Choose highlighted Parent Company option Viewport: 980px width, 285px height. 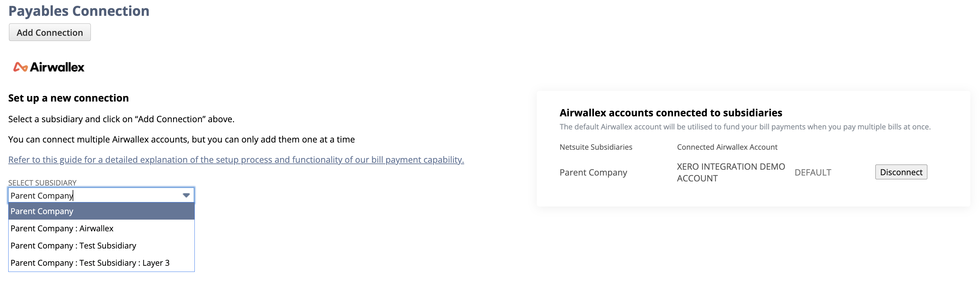pyautogui.click(x=101, y=211)
